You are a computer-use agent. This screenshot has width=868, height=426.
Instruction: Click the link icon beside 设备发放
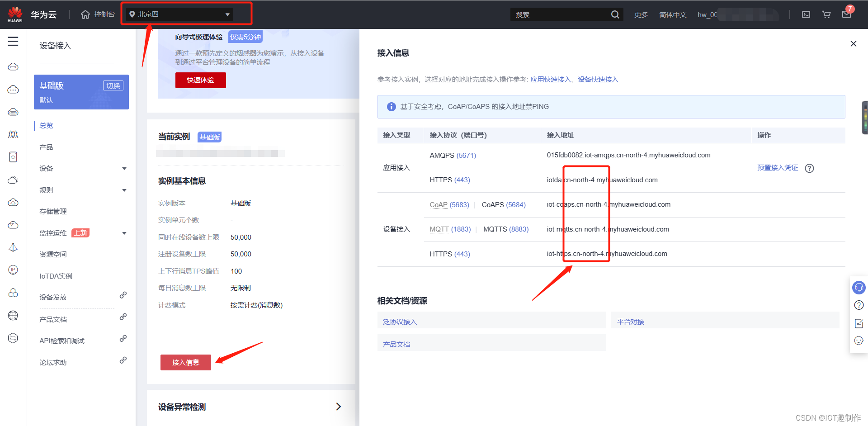click(123, 295)
